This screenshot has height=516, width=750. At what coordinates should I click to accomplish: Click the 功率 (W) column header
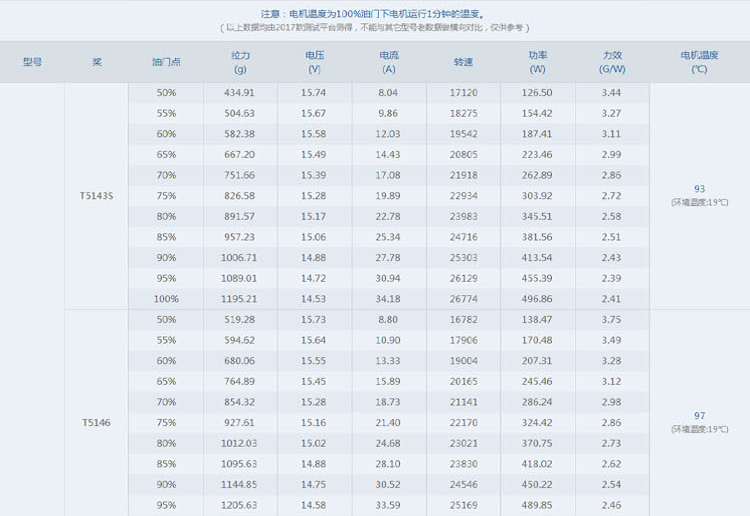tap(537, 62)
